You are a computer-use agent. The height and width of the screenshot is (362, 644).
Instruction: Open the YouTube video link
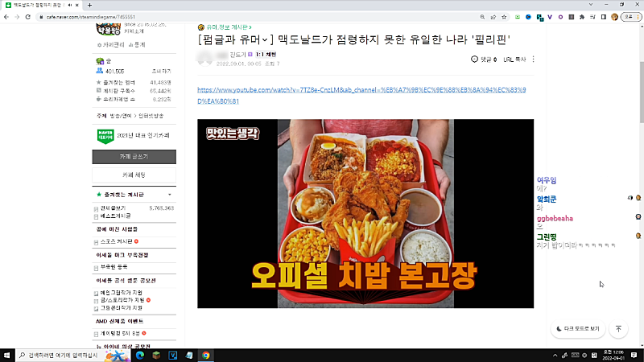pyautogui.click(x=361, y=95)
